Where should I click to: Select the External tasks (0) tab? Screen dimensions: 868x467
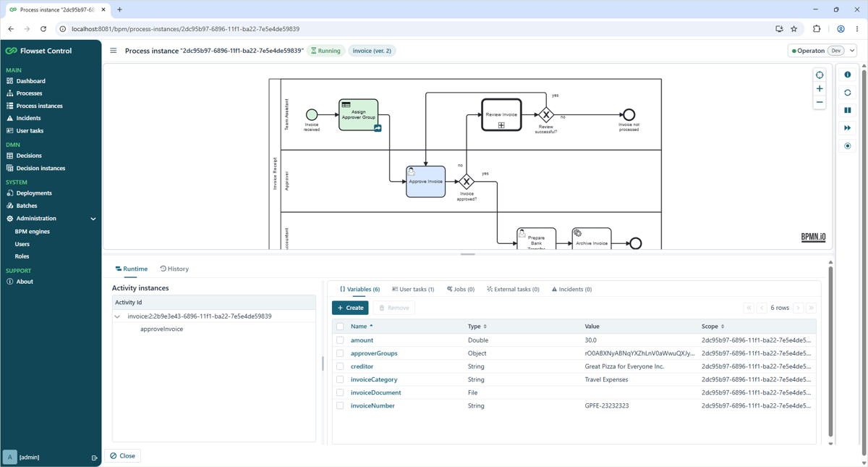(x=513, y=290)
